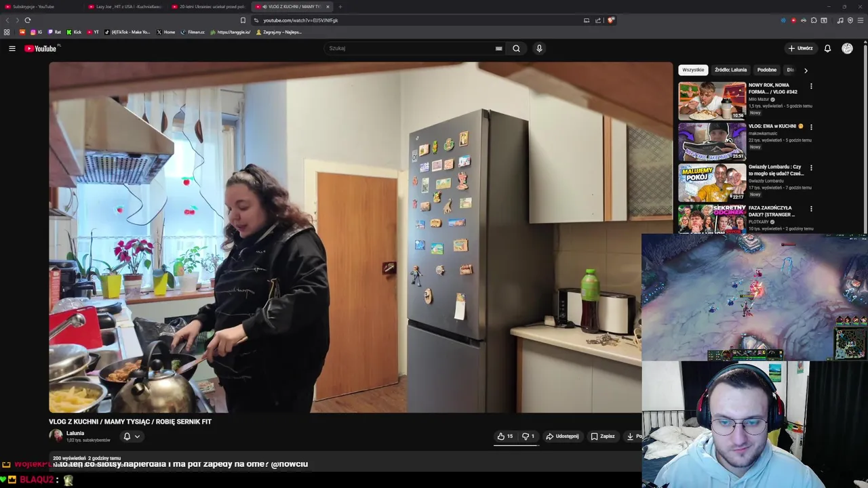Image resolution: width=868 pixels, height=488 pixels.
Task: Click the share icon in address bar
Action: (x=598, y=20)
